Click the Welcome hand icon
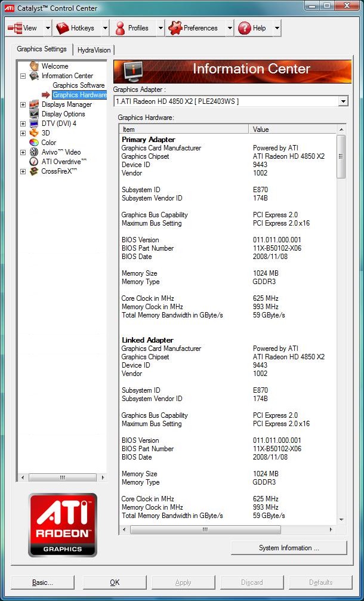The width and height of the screenshot is (364, 601). (34, 66)
